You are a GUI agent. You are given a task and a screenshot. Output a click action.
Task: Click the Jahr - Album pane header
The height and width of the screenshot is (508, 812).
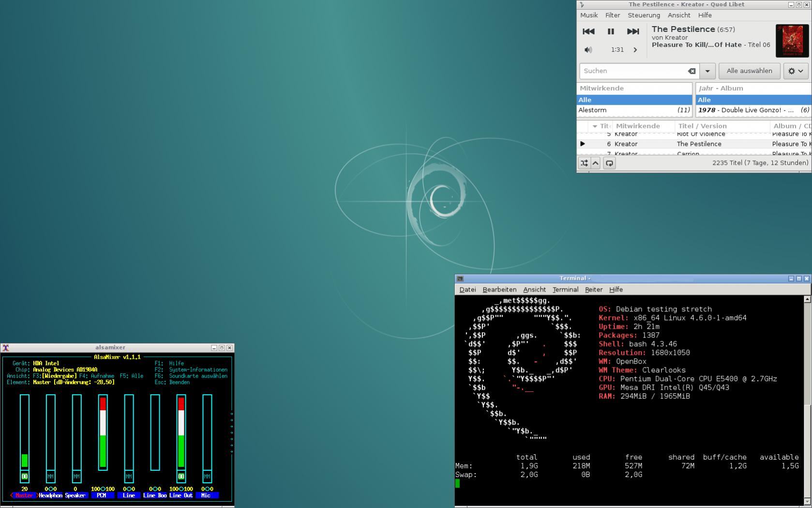753,88
